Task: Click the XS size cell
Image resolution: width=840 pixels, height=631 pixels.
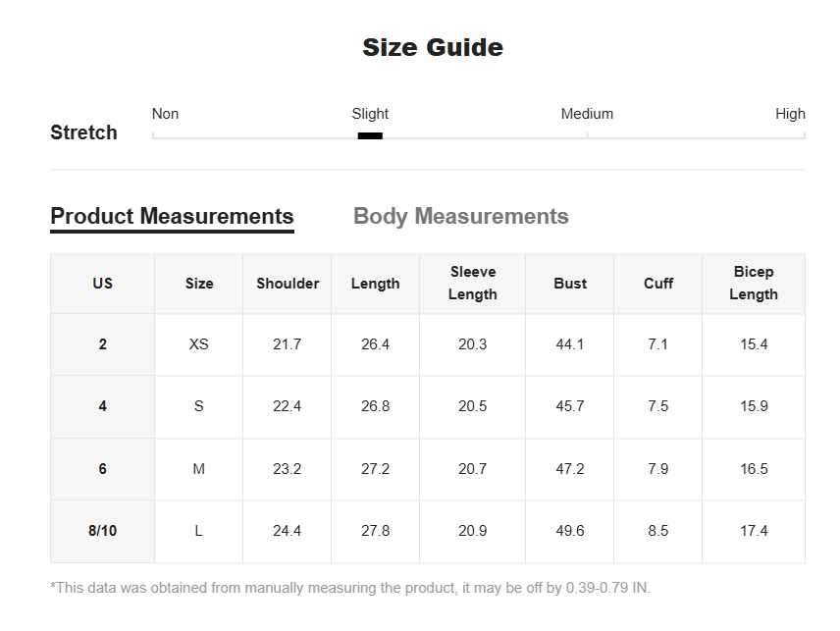Action: pos(199,344)
